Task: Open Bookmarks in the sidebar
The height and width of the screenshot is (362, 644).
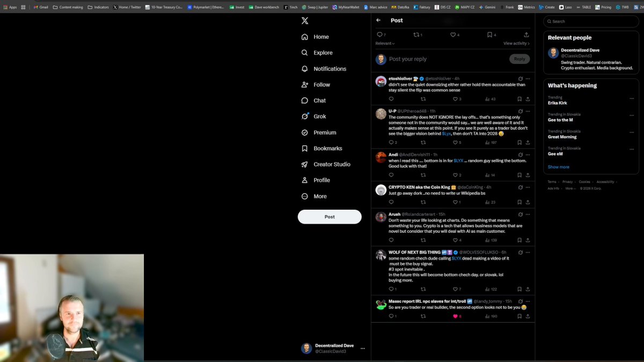Action: [x=321, y=148]
